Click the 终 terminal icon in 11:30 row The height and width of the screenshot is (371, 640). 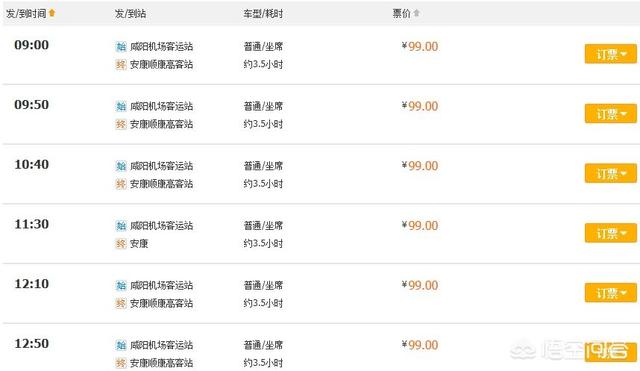tap(121, 244)
